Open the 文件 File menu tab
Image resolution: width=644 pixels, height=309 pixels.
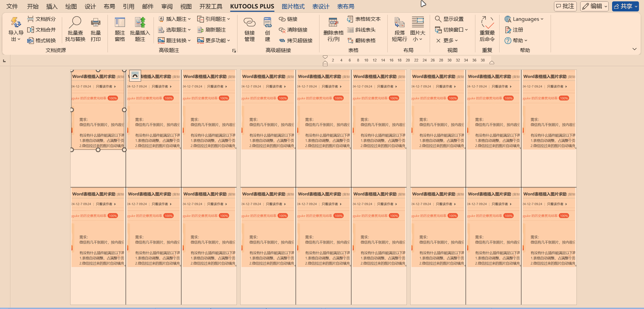12,6
